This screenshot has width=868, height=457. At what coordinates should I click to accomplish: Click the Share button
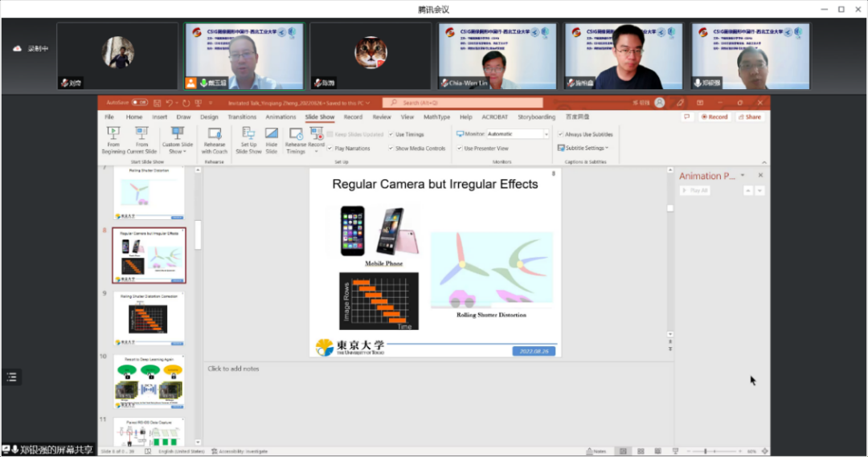click(x=750, y=116)
